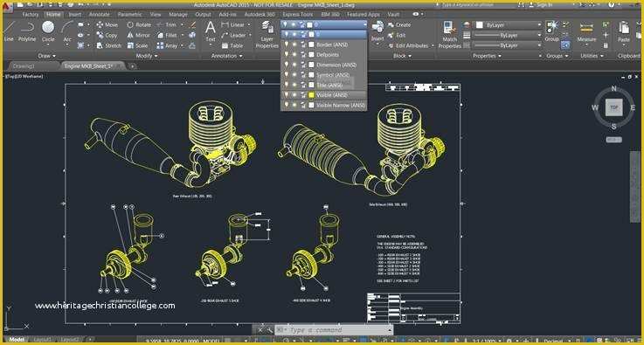Toggle lock icon for Defpoints layer
The width and height of the screenshot is (644, 345).
[x=303, y=55]
